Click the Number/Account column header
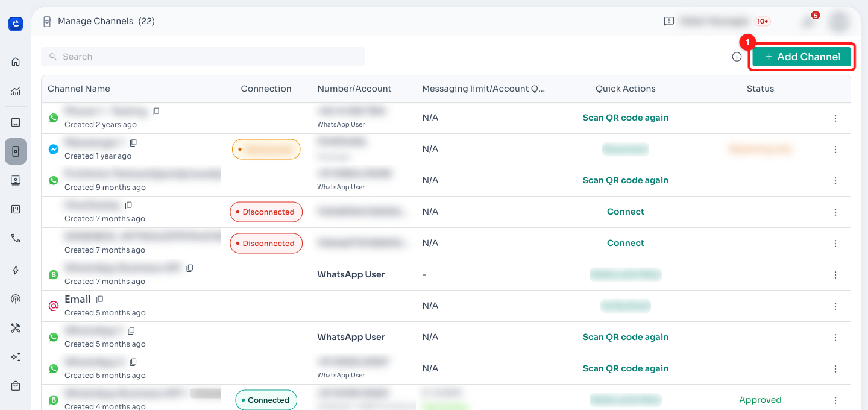The width and height of the screenshot is (868, 410). tap(354, 89)
